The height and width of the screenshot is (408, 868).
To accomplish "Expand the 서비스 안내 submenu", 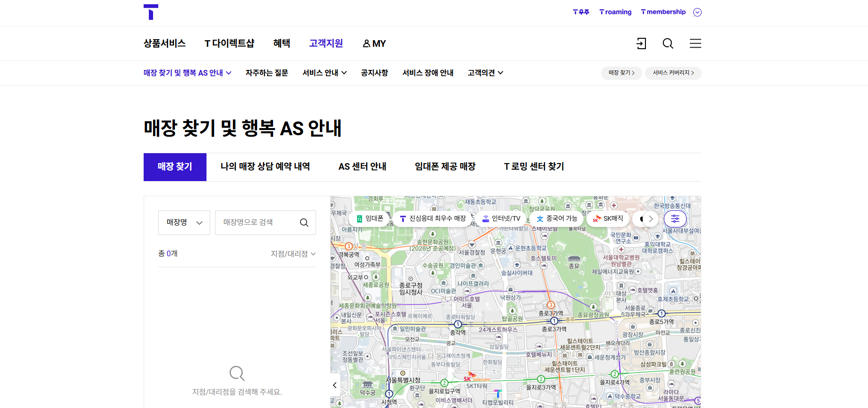I will coord(325,73).
